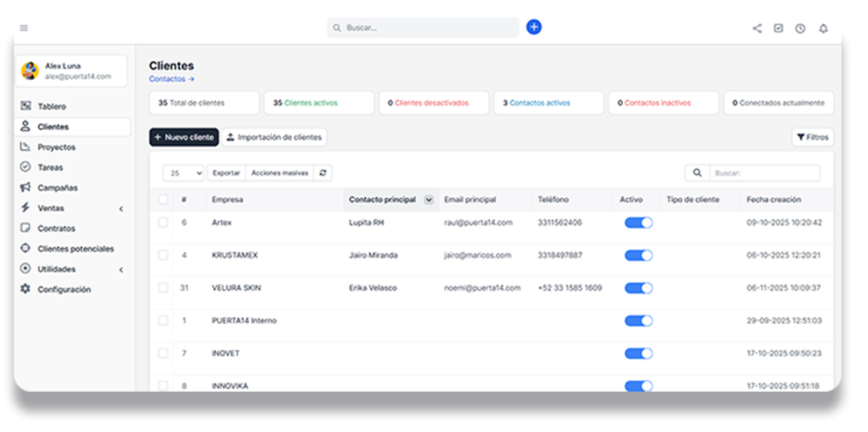The image size is (868, 432).
Task: Click the Nuevo cliente button
Action: point(184,137)
